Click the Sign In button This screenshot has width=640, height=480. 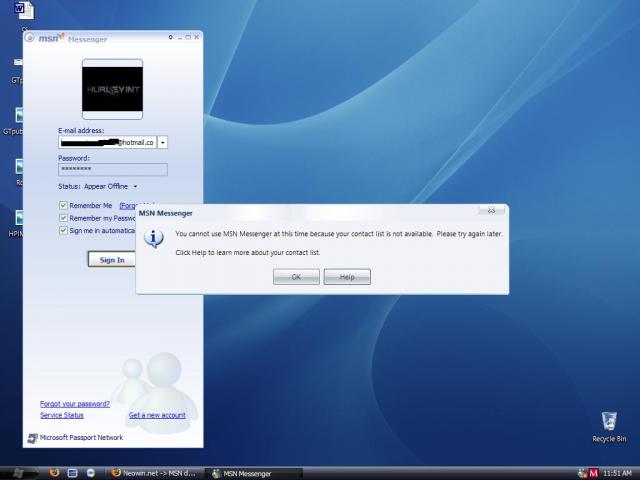pos(112,260)
